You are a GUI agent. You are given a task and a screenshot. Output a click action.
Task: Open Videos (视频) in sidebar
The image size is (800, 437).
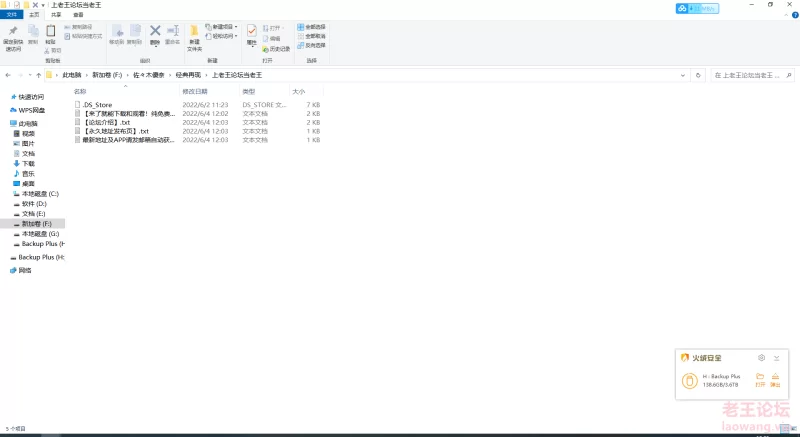28,134
